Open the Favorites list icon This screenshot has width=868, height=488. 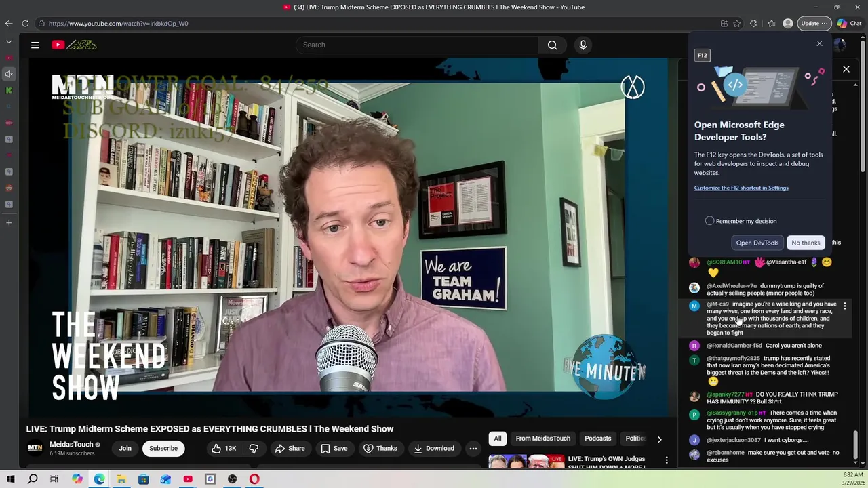point(772,24)
